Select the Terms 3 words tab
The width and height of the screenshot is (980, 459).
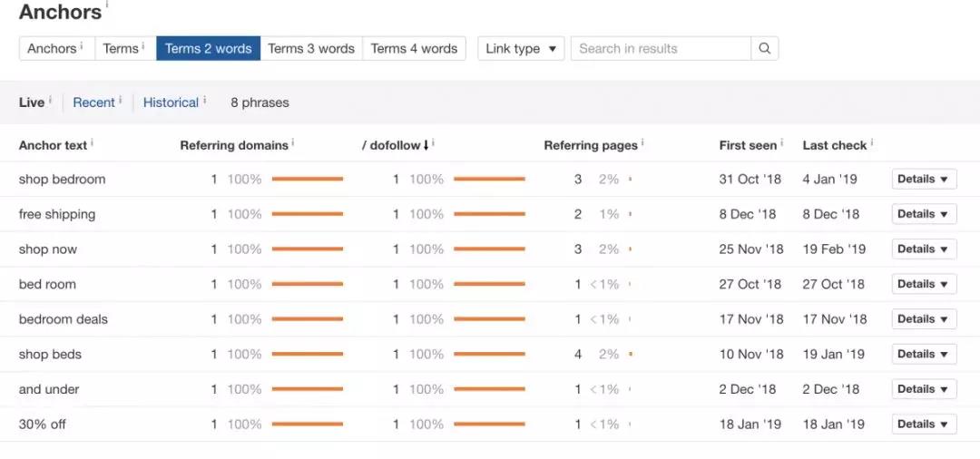click(311, 49)
